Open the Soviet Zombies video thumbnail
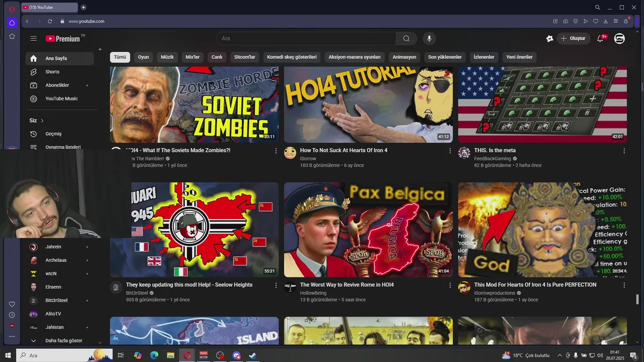Viewport: 644px width, 362px height. click(x=194, y=105)
